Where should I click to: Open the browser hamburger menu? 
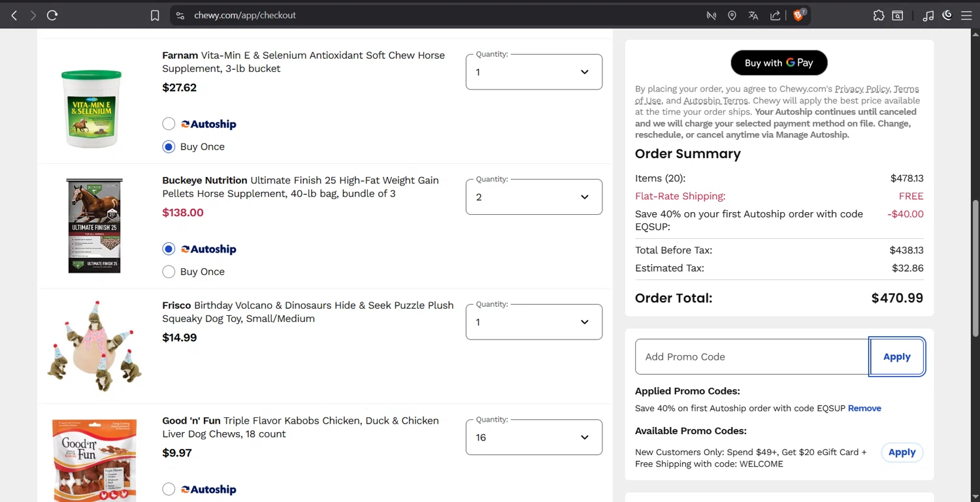966,16
